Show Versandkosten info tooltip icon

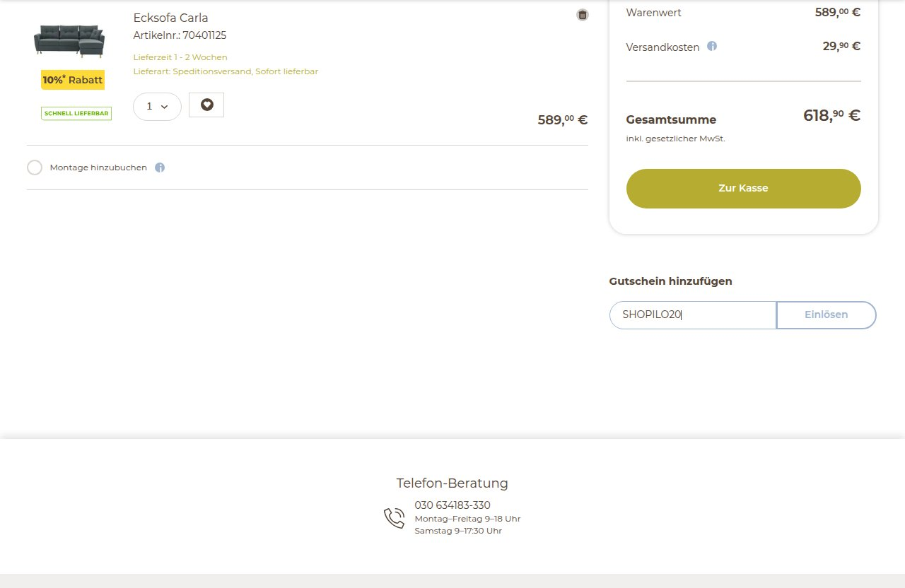pyautogui.click(x=712, y=46)
